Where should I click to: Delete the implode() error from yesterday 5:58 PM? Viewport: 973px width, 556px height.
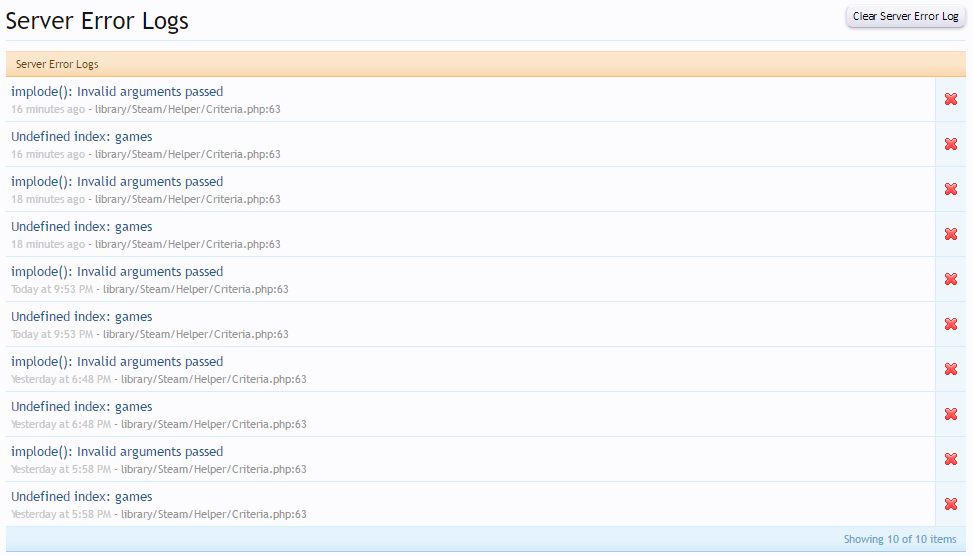(x=950, y=459)
